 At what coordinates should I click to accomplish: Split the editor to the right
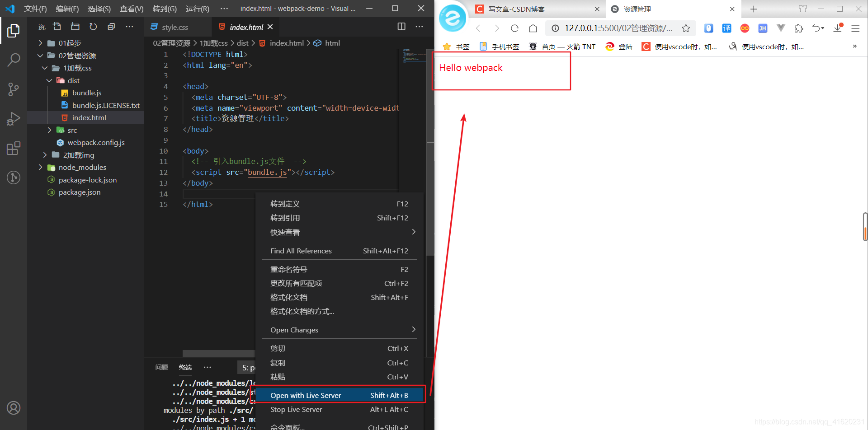[401, 27]
